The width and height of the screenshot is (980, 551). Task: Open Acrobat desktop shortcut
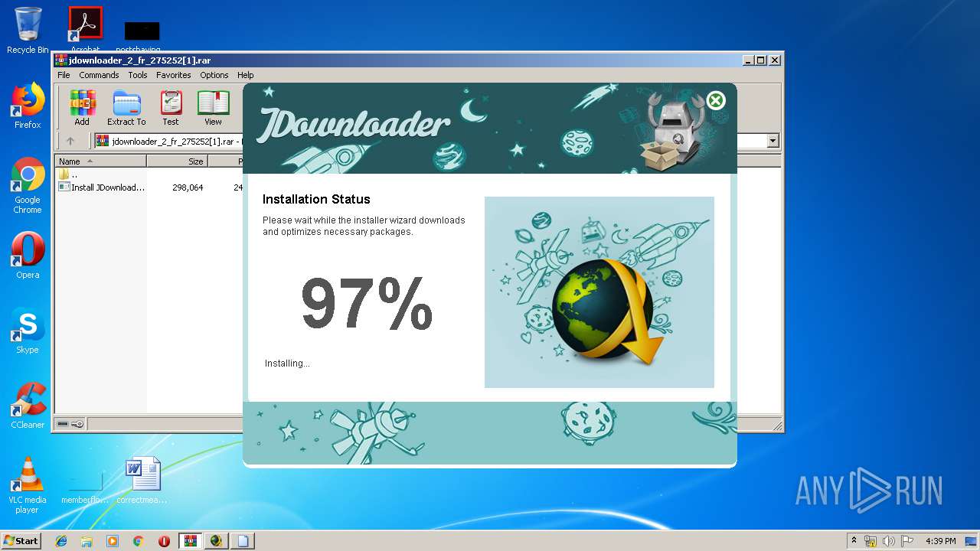click(x=85, y=29)
